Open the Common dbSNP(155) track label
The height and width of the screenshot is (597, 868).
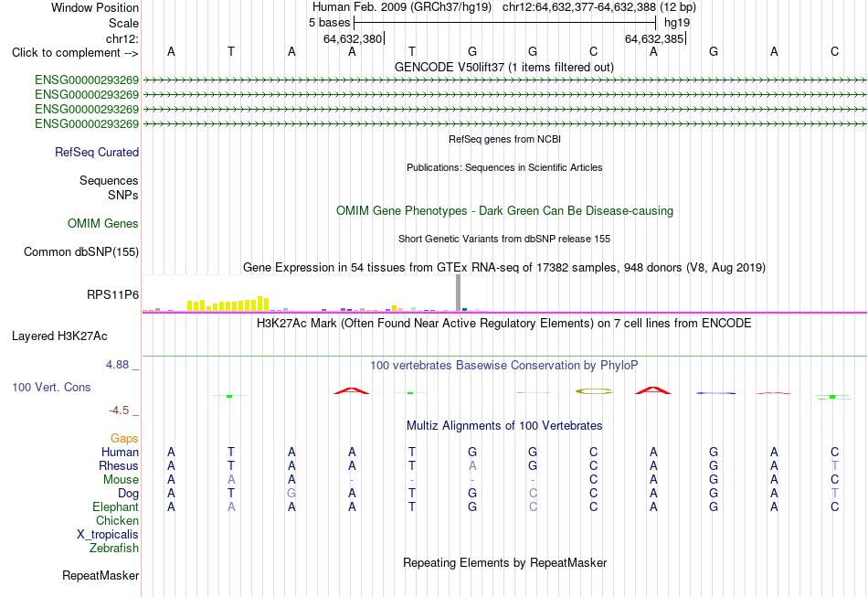81,252
